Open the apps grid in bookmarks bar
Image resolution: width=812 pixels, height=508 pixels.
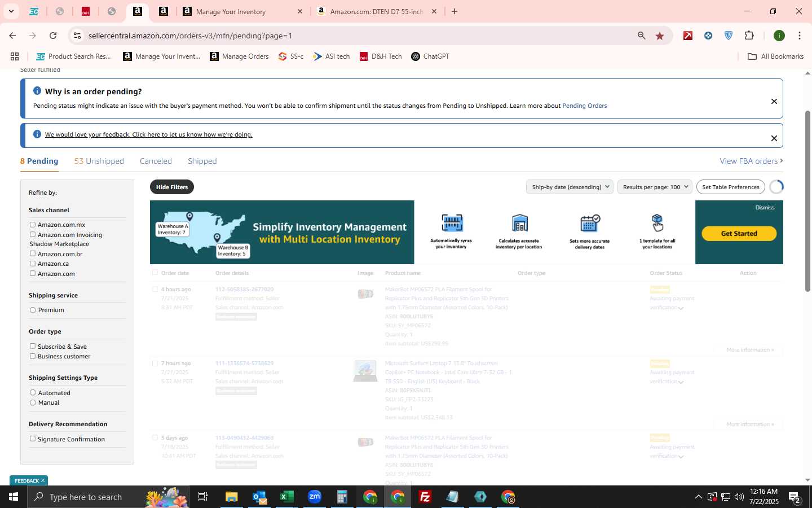15,56
